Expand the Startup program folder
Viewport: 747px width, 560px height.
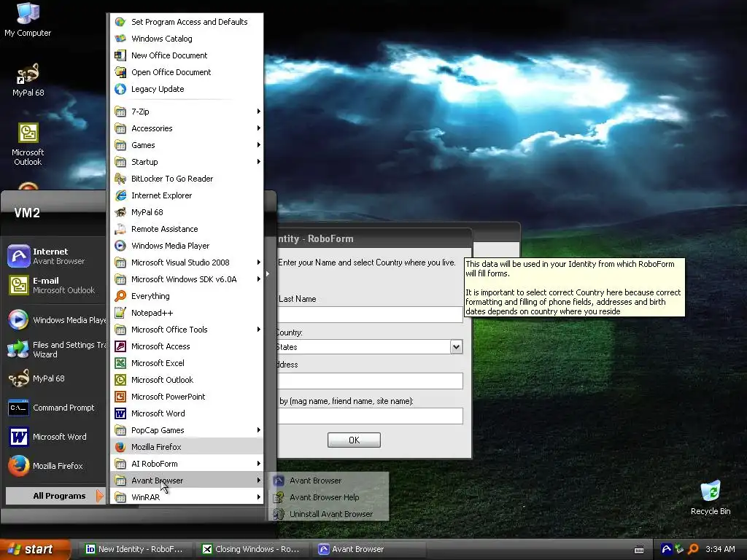(x=187, y=162)
